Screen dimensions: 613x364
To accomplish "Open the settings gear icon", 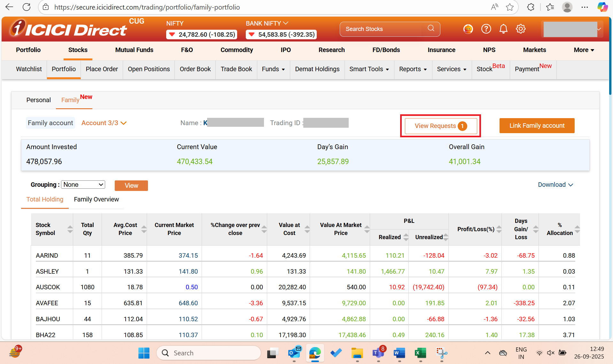I will click(x=521, y=29).
